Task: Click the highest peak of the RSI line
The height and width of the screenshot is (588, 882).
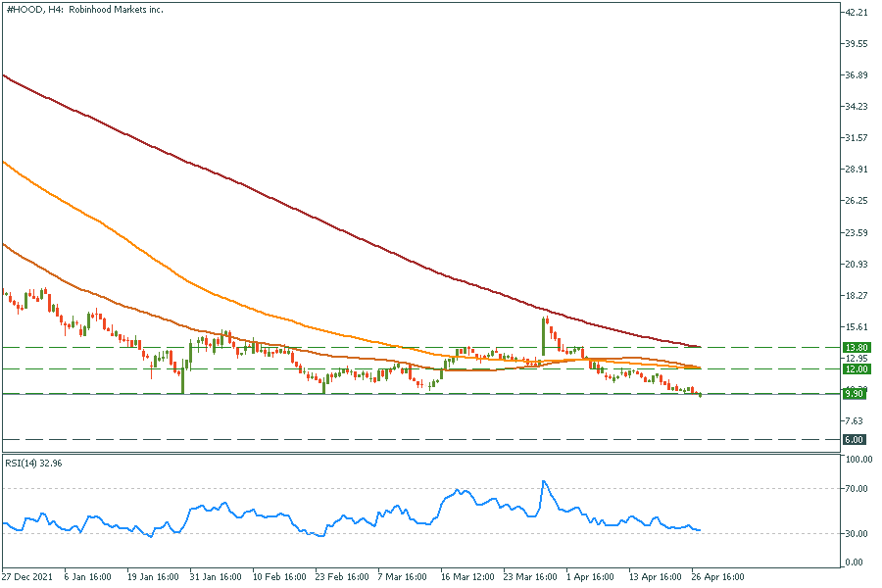Action: (x=544, y=481)
